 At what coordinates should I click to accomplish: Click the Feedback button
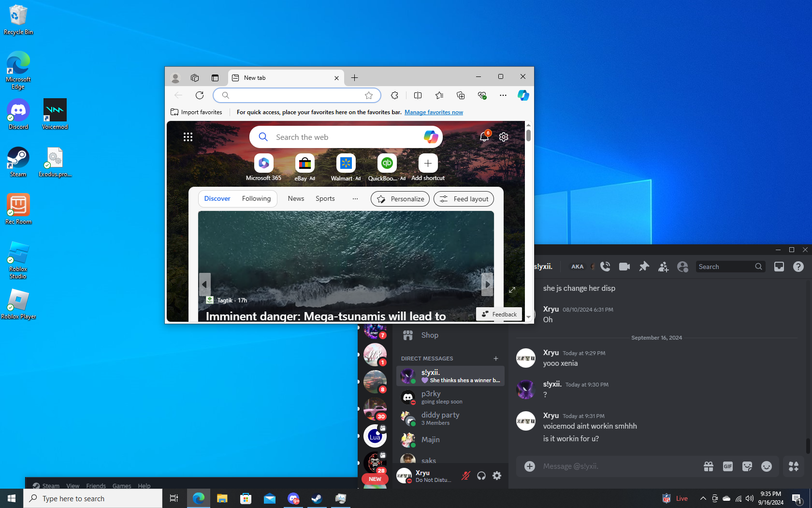click(x=499, y=314)
